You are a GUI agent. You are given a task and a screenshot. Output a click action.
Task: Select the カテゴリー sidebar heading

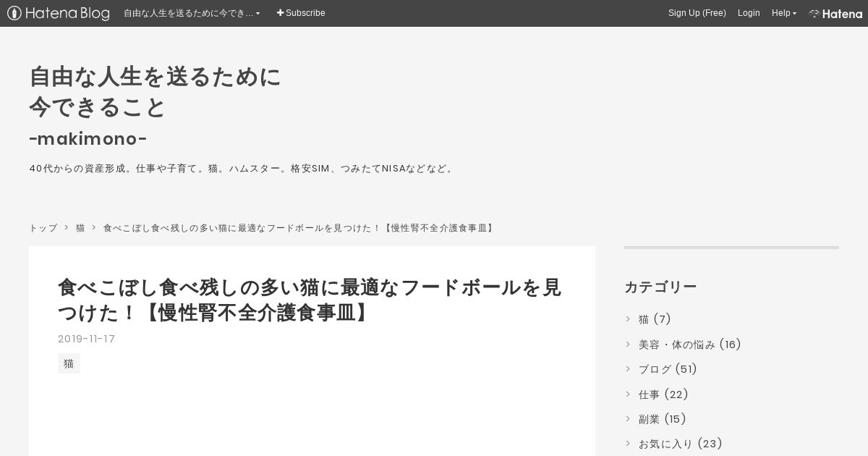[x=660, y=287]
